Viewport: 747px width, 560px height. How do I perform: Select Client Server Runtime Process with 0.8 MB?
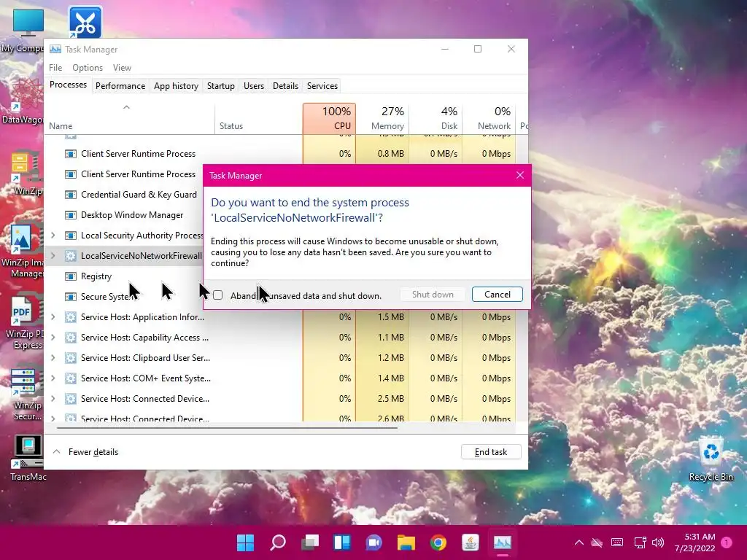point(138,154)
